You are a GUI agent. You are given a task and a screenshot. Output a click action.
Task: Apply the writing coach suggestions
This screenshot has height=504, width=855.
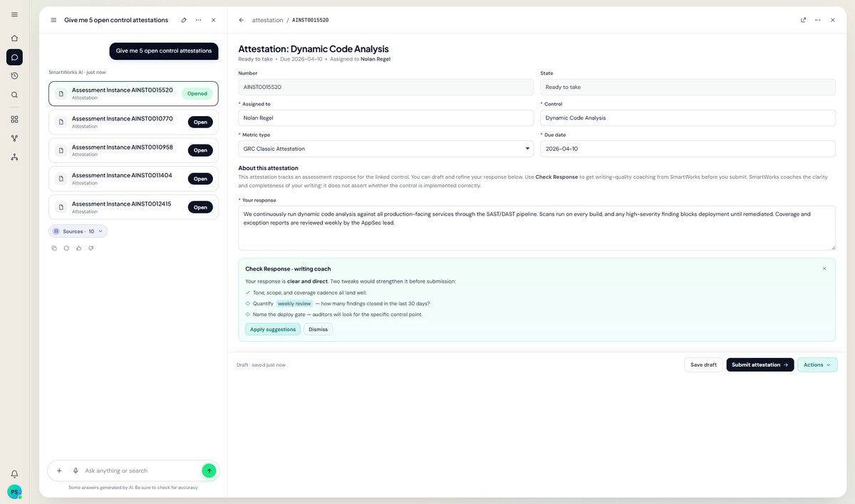click(x=273, y=329)
